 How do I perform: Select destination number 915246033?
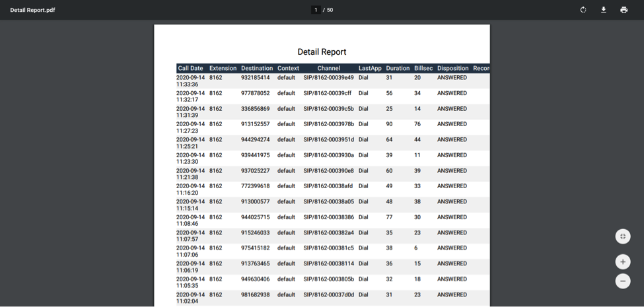256,232
